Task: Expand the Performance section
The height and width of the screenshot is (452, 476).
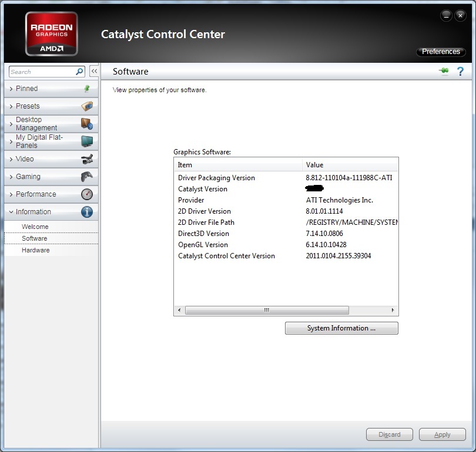Action: click(51, 194)
